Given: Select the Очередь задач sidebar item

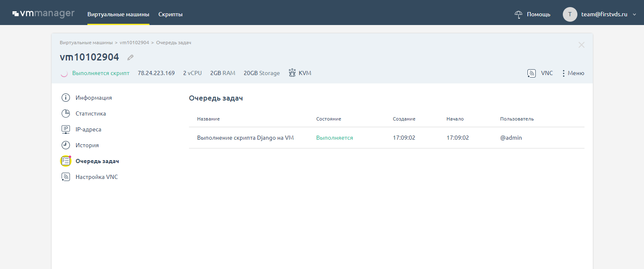Looking at the screenshot, I should tap(97, 161).
